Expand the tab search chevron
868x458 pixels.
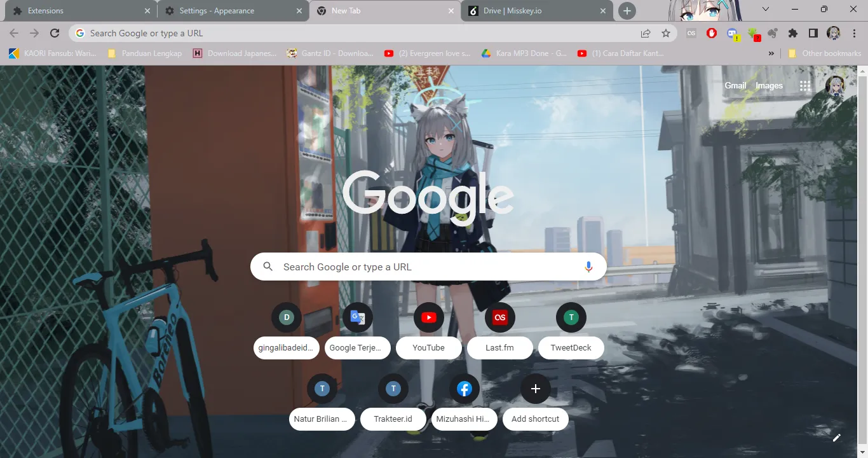(x=766, y=10)
